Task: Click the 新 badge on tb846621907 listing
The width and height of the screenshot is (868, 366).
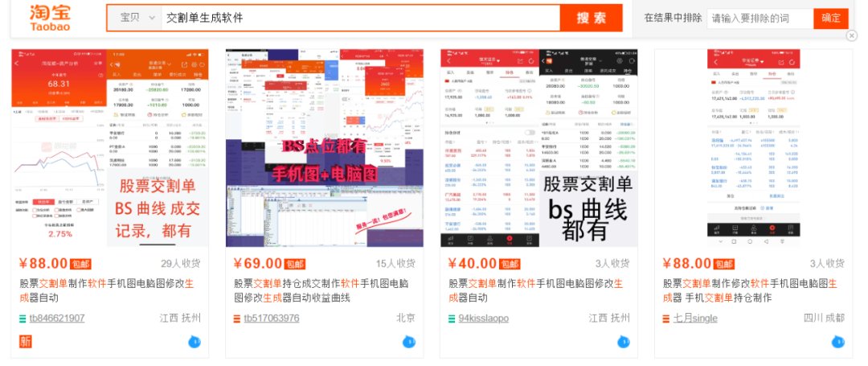Action: point(26,342)
